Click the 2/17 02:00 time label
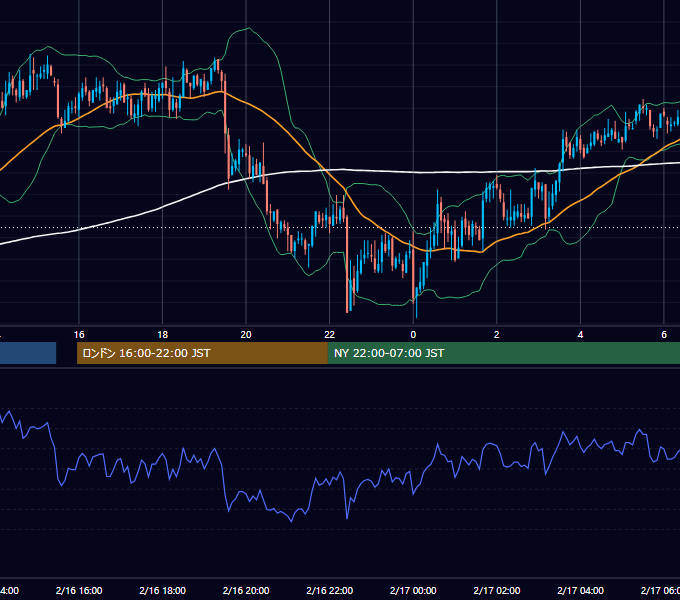The height and width of the screenshot is (600, 680). (497, 590)
